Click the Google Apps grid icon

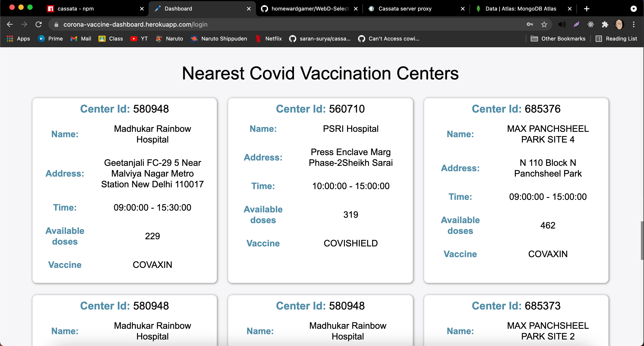click(9, 39)
